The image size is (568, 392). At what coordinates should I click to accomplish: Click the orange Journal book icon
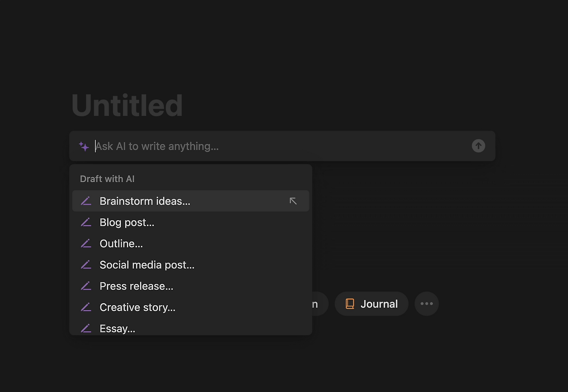coord(350,304)
